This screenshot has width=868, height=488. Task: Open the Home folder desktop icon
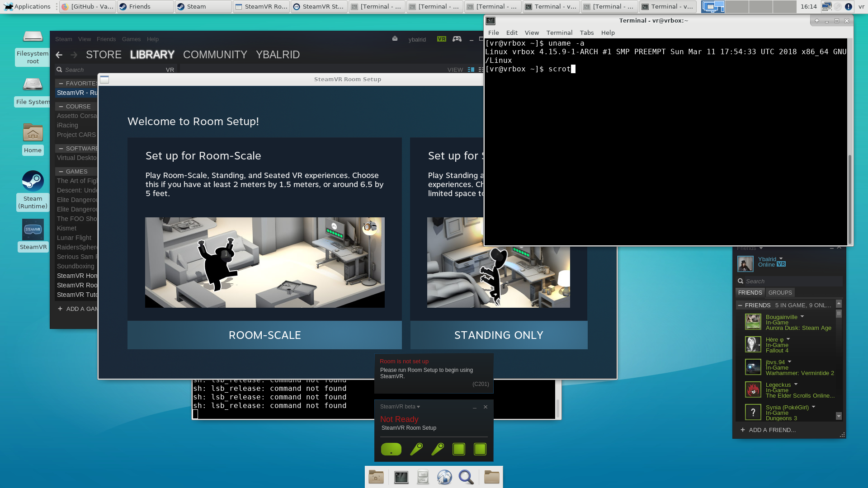pyautogui.click(x=33, y=133)
